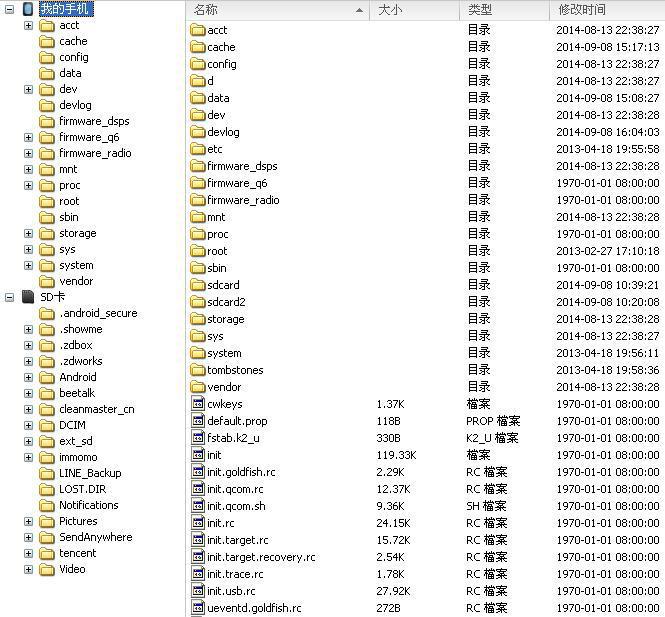The height and width of the screenshot is (617, 665).
Task: Click the tombstones folder icon in list
Action: [x=198, y=370]
